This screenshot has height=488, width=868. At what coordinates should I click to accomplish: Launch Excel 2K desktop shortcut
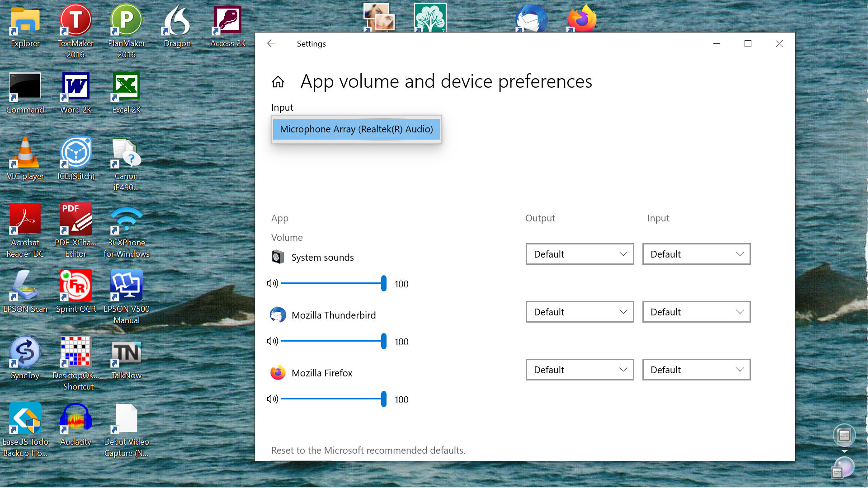click(127, 94)
